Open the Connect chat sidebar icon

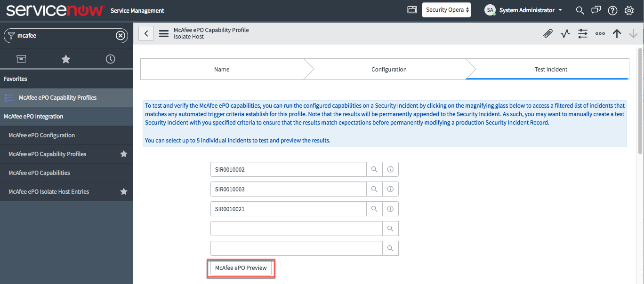(x=596, y=10)
